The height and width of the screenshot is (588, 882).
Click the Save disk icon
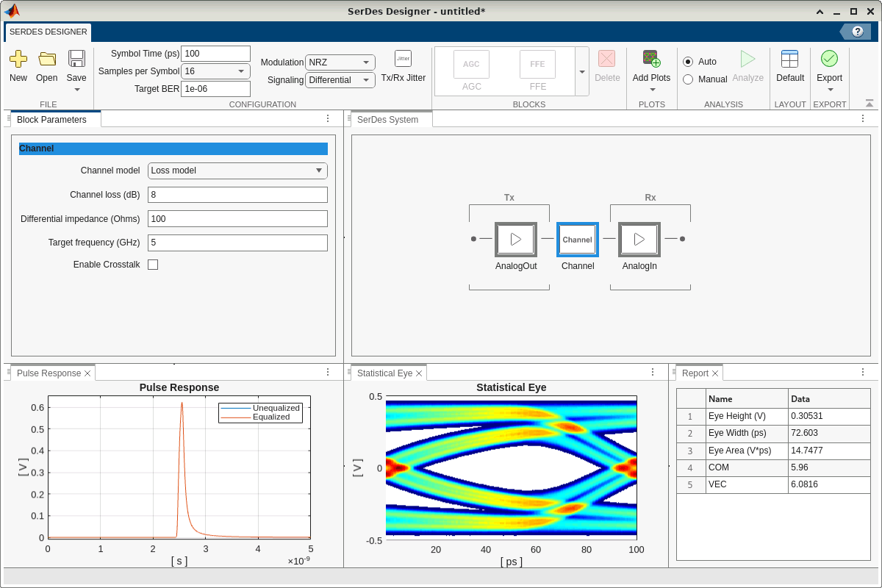tap(76, 60)
